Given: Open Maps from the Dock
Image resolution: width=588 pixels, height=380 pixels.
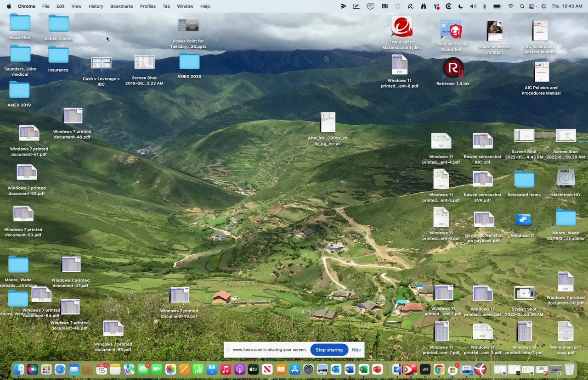Looking at the screenshot, I should click(129, 369).
